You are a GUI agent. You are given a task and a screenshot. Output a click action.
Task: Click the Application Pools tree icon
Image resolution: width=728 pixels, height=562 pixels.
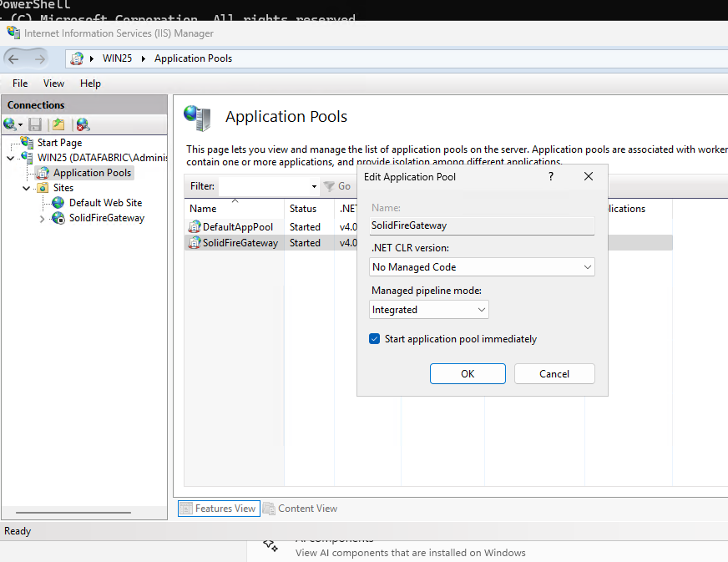pos(43,173)
